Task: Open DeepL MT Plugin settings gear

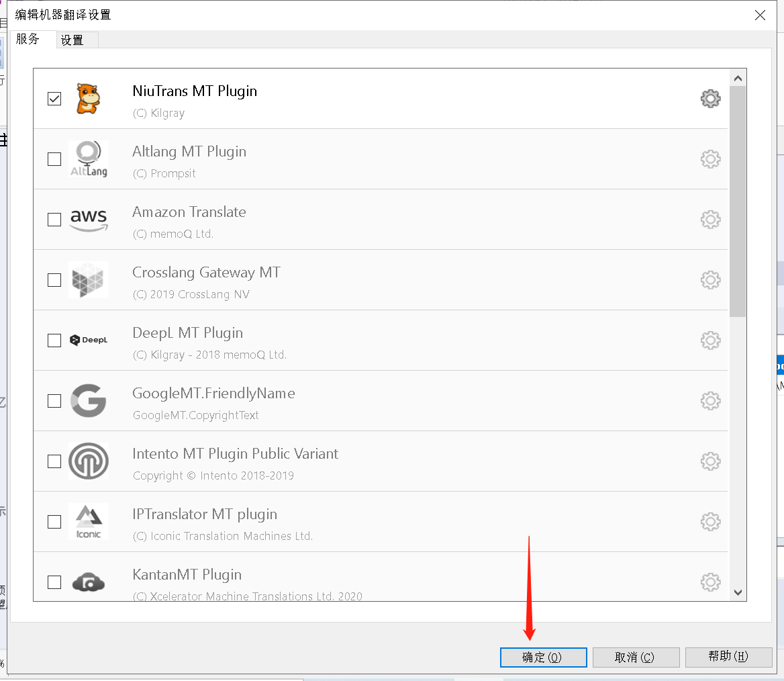Action: point(710,340)
